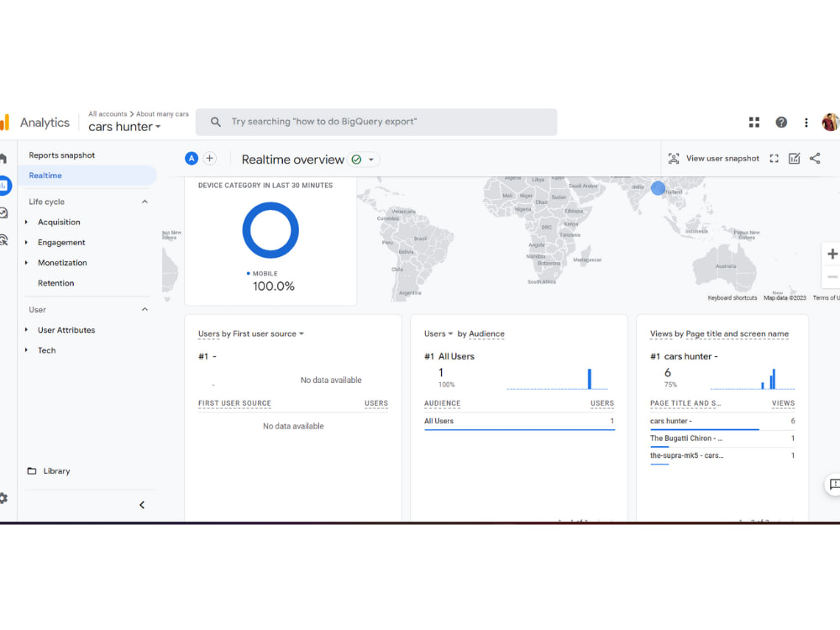The height and width of the screenshot is (630, 840).
Task: Open the cars hunter property dropdown
Action: [x=124, y=127]
